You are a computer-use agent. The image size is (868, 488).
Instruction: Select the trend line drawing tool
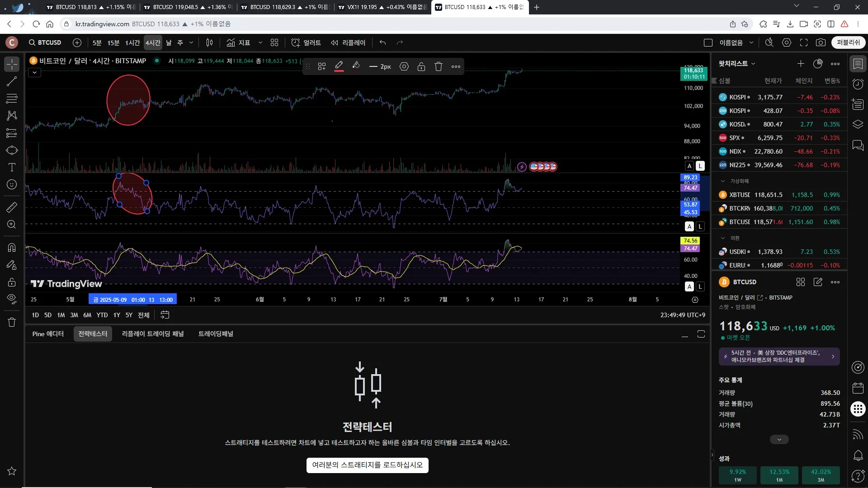(x=12, y=81)
